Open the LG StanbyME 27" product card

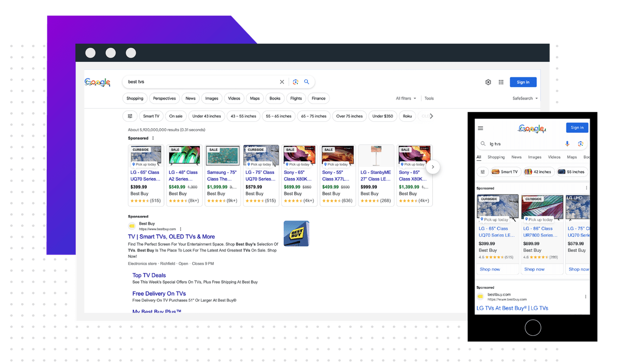pos(376,175)
